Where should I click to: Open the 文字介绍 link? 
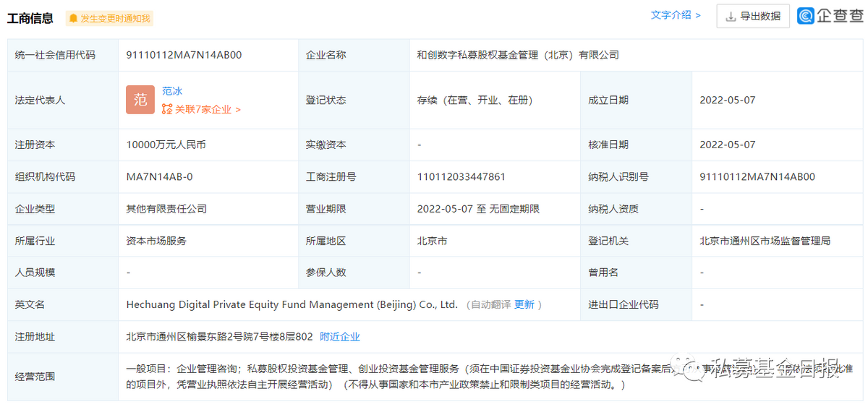click(676, 15)
